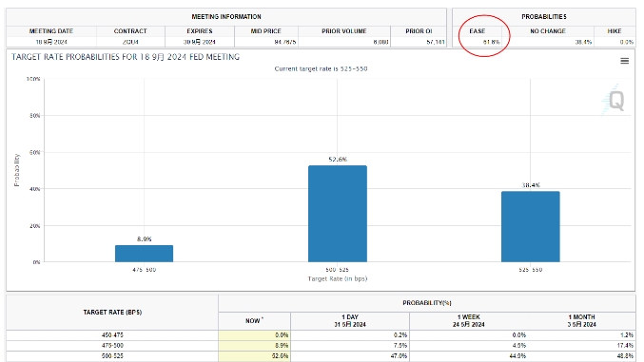Select the 450-475 target rate row

click(321, 334)
